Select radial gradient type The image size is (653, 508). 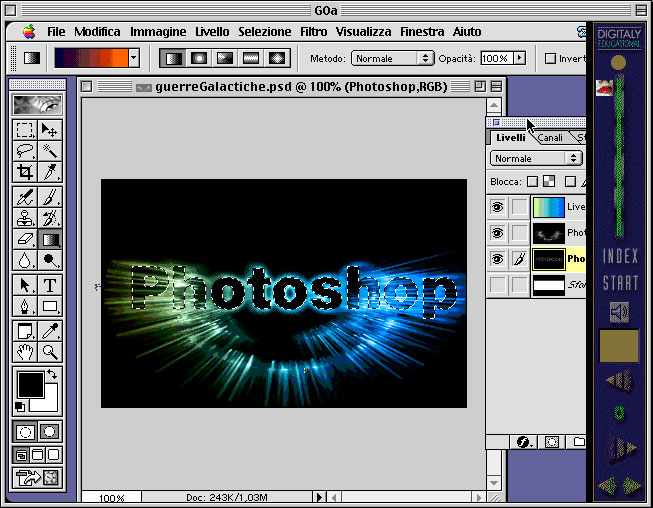coord(199,58)
